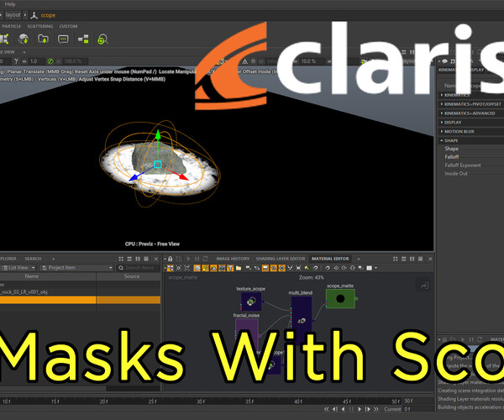Toggle first highlighted node-layout icon in Material Editor toolbar
Viewport: 504px width, 420px height.
pos(171,268)
